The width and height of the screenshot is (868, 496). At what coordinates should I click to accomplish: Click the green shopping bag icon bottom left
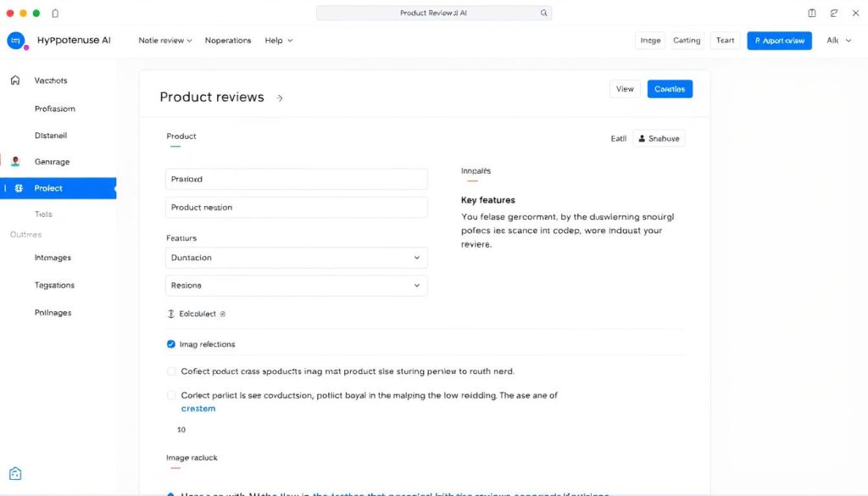coord(14,472)
